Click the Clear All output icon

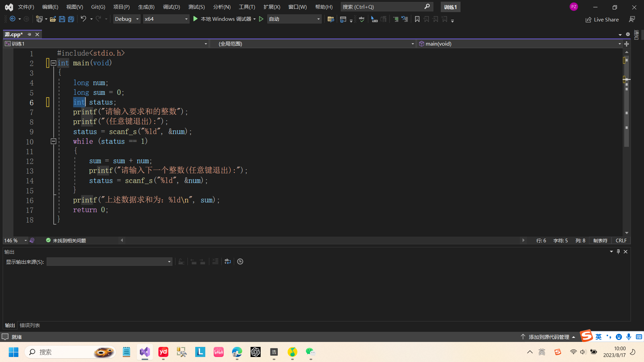(x=215, y=261)
